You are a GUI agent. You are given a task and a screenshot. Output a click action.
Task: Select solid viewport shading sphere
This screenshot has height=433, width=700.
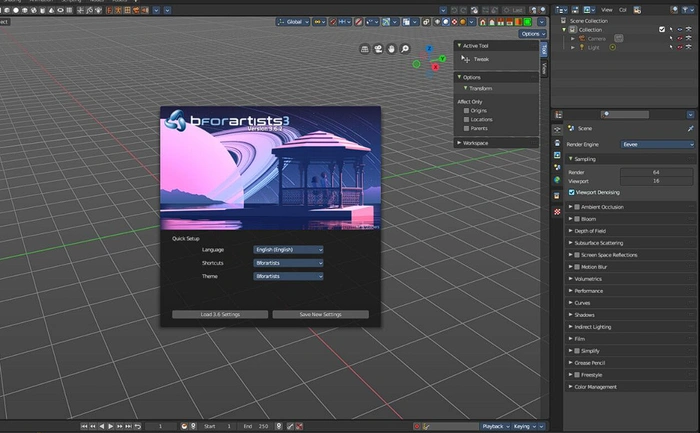pos(446,22)
